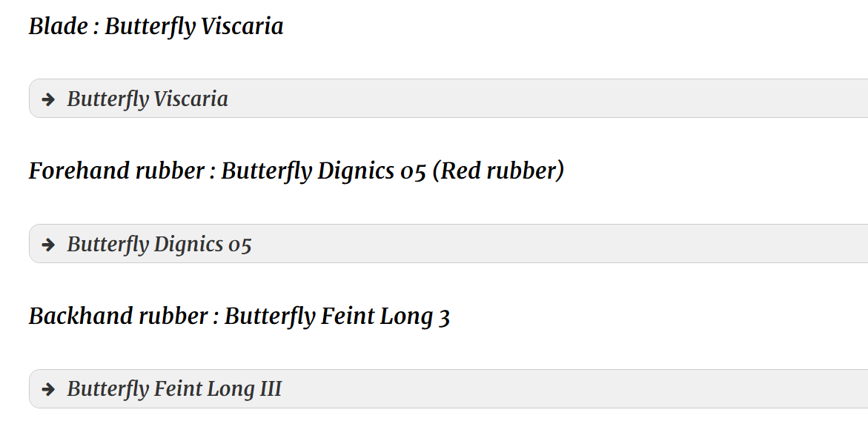The height and width of the screenshot is (424, 868).
Task: Select the Forehand rubber heading
Action: (x=296, y=171)
